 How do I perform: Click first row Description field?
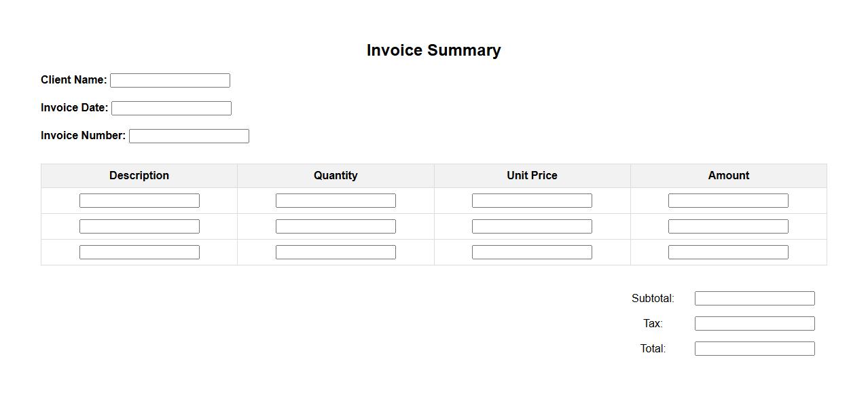139,200
